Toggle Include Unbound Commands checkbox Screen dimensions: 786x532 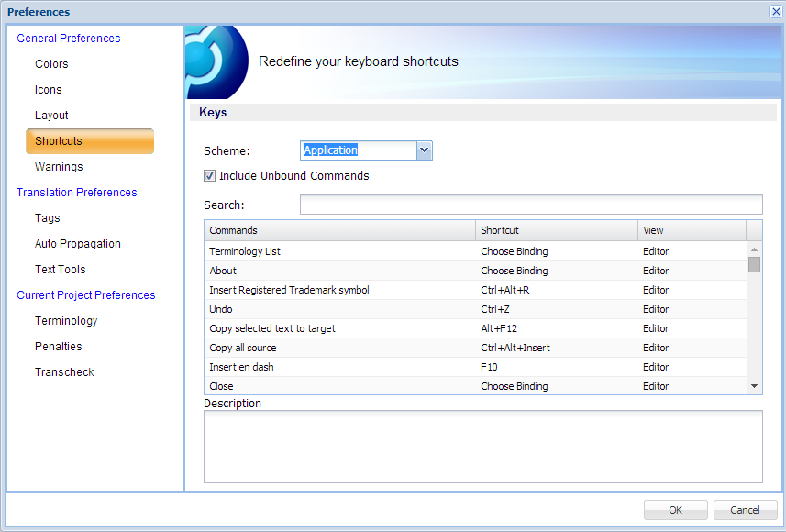pos(209,176)
